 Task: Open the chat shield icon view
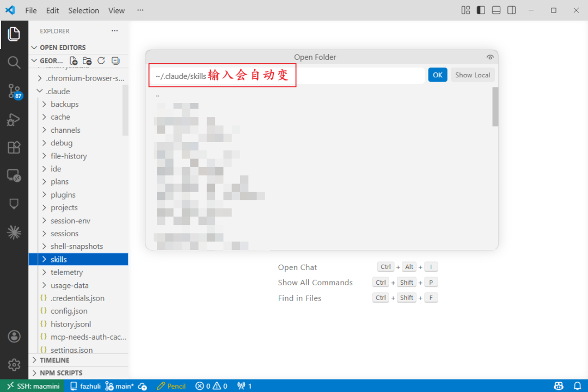point(14,204)
